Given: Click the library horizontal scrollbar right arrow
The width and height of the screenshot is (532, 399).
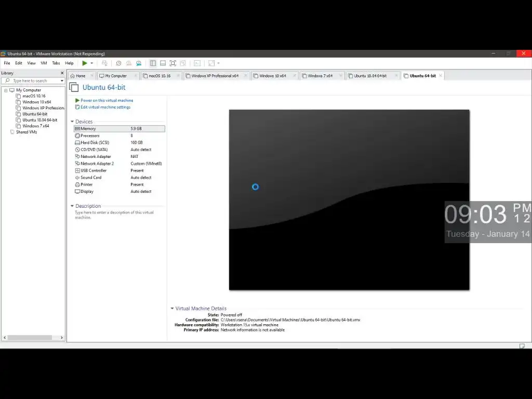Looking at the screenshot, I should click(62, 338).
